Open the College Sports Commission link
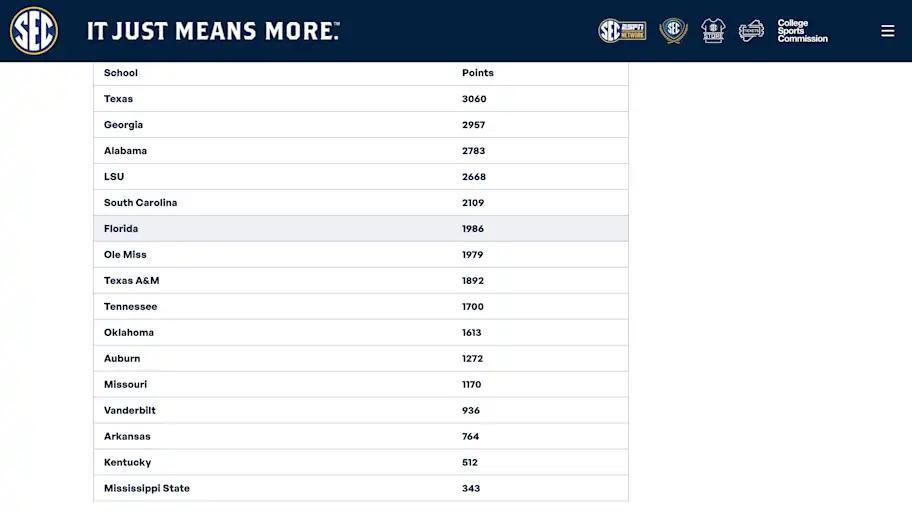912x513 pixels. [802, 31]
